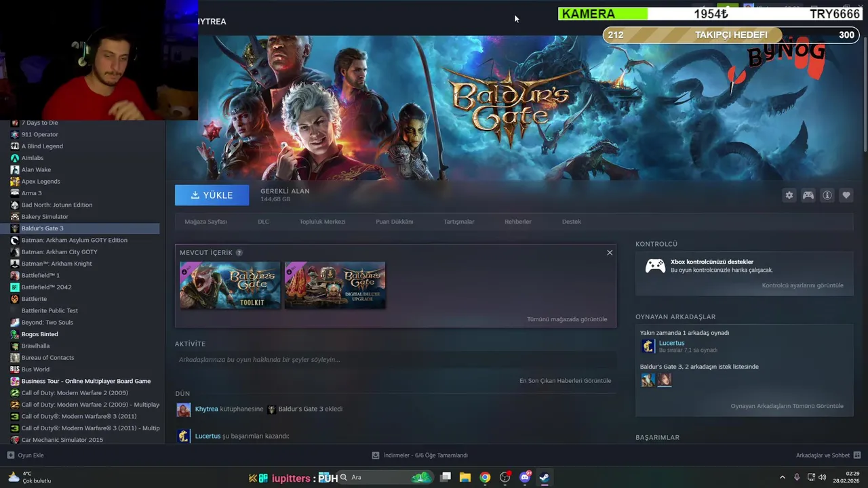
Task: Open controller layout icon near YÜKLE
Action: [808, 195]
